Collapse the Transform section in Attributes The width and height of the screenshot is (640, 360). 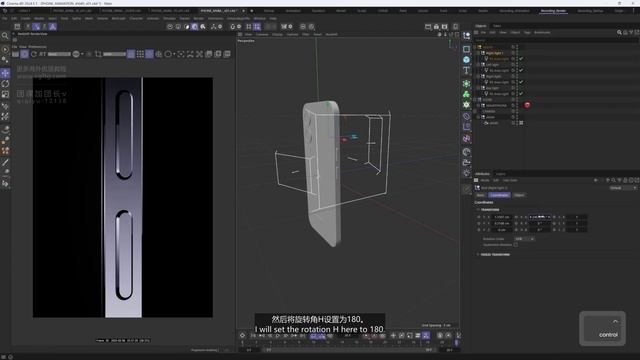(478, 210)
